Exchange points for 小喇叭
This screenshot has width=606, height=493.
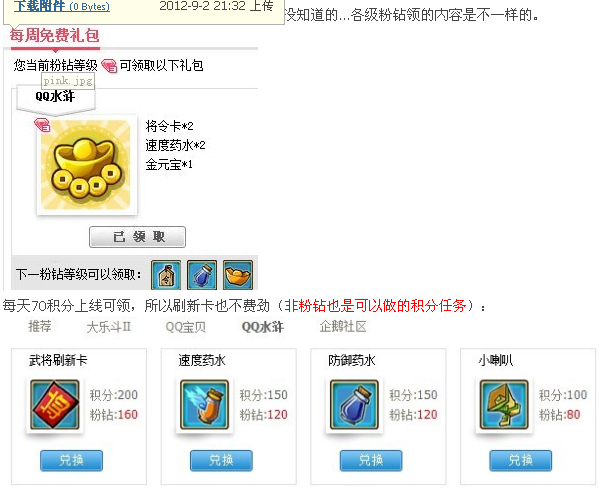coord(521,461)
